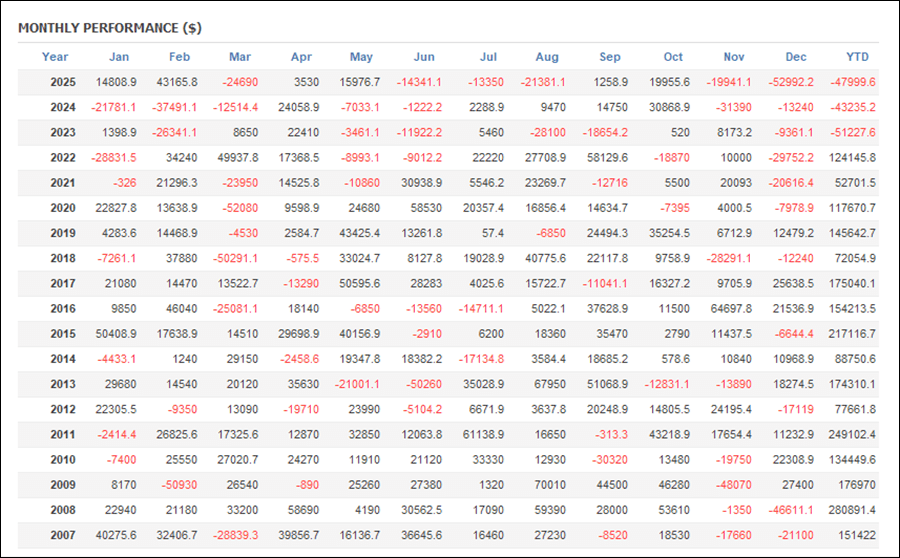Viewport: 900px width, 558px height.
Task: Select the Jan column header
Action: 118,57
